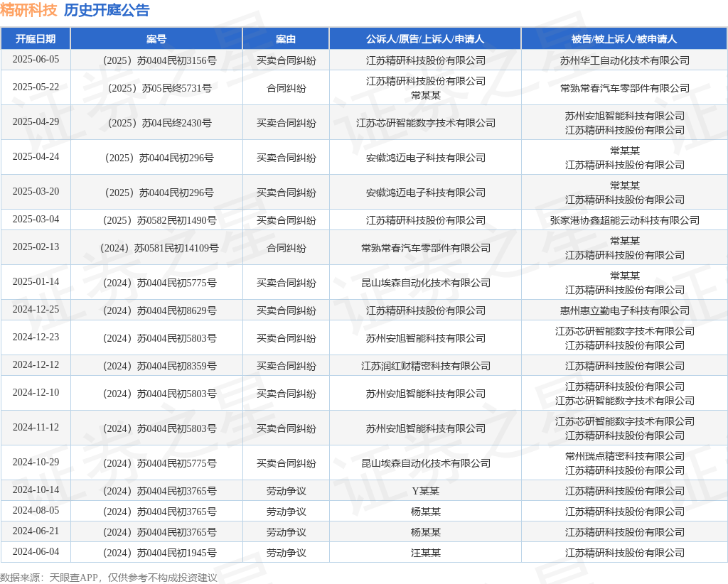The width and height of the screenshot is (728, 584).
Task: Select the date 2024-11-12
Action: click(x=36, y=428)
